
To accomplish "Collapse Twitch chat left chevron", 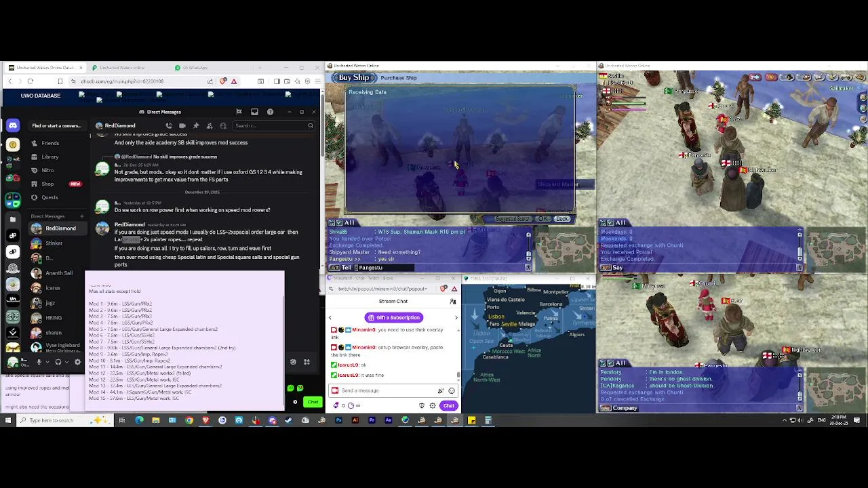I will (330, 317).
